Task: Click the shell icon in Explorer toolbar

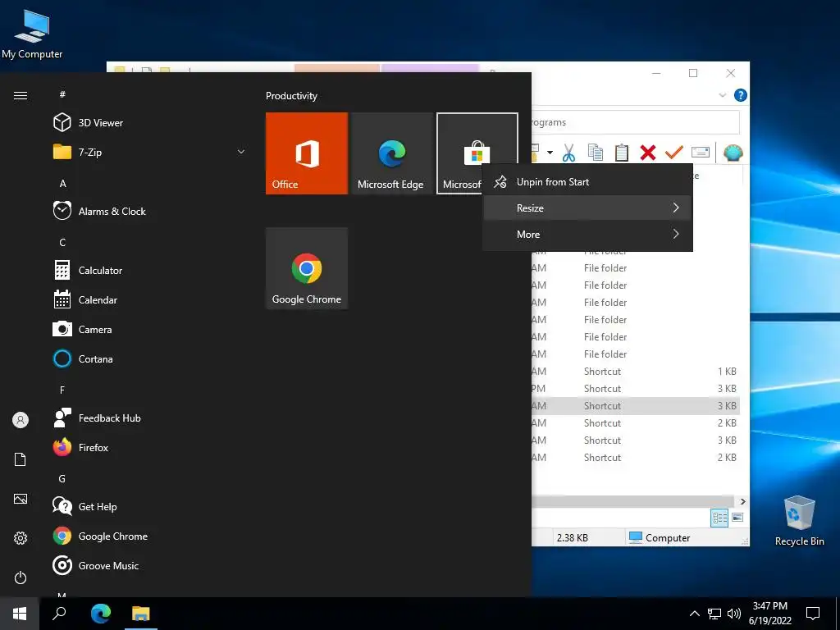Action: tap(733, 153)
